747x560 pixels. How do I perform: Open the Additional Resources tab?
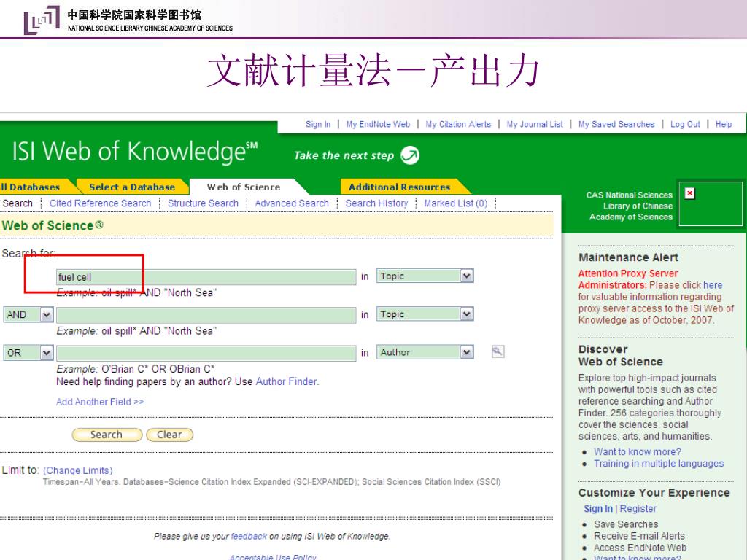coord(399,187)
